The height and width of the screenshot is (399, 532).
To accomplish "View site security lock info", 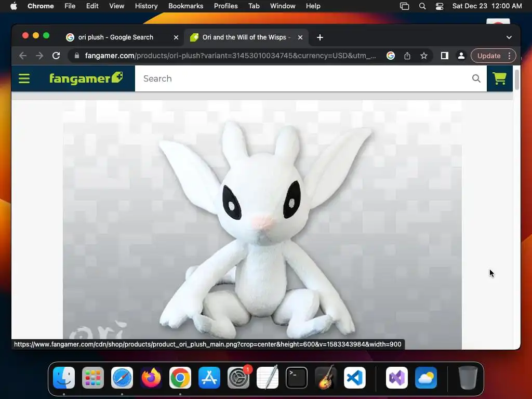I will [77, 56].
